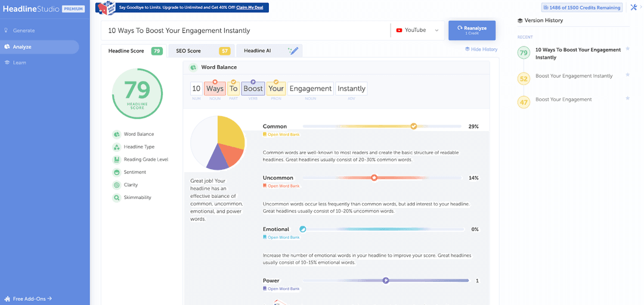This screenshot has width=644, height=305.
Task: Star the 'Boost Your Engagement' version
Action: (627, 98)
